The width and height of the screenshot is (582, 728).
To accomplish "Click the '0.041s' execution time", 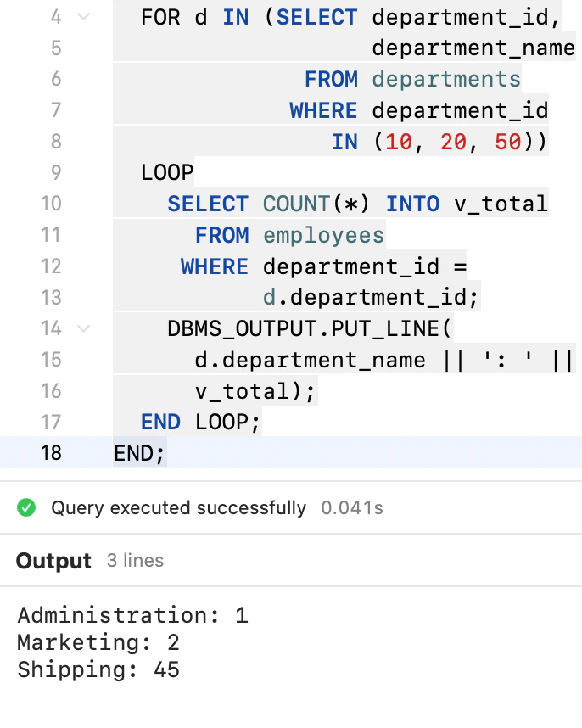I will [x=352, y=507].
